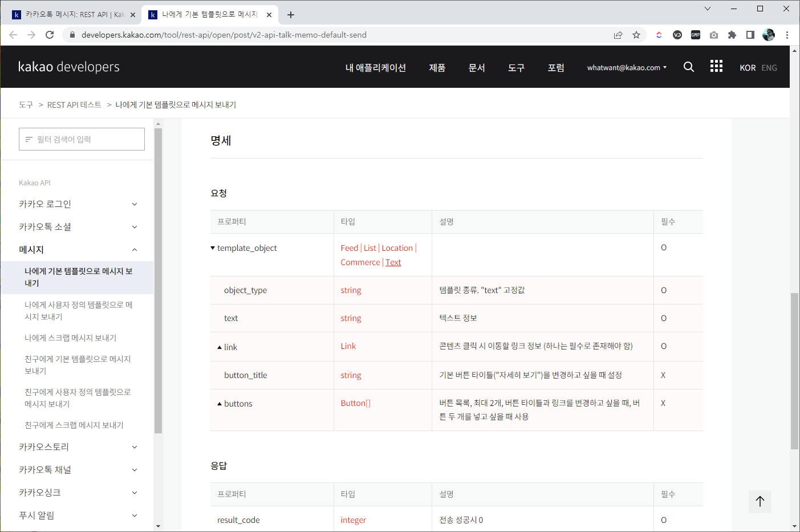800x532 pixels.
Task: Click the 필터 검색어 입력 field
Action: click(82, 139)
